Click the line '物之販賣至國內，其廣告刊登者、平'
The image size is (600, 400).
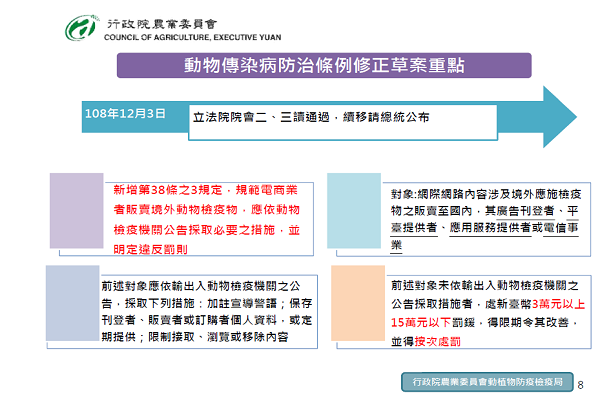point(484,211)
